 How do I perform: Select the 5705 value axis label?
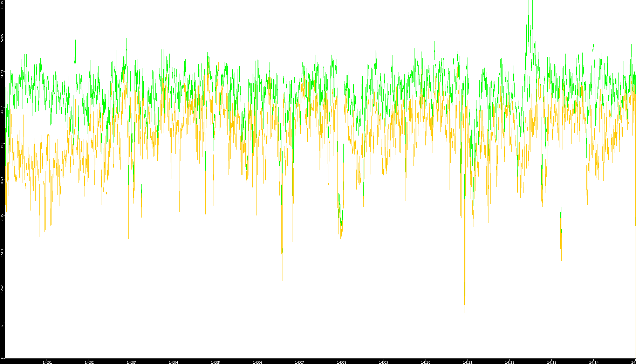(x=2, y=38)
